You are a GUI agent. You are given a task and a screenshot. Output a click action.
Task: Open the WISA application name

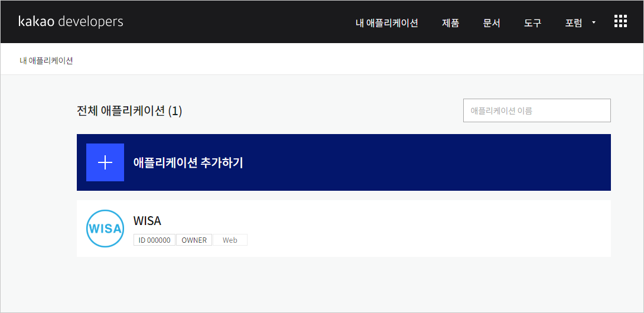148,221
